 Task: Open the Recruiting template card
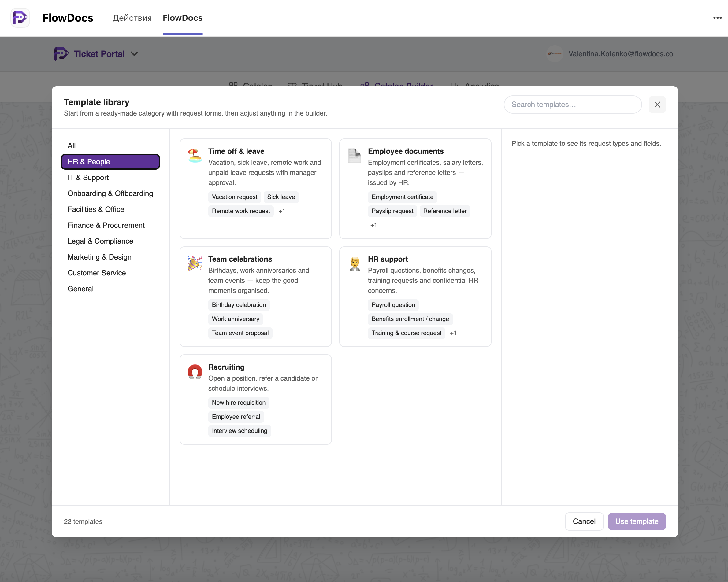256,400
